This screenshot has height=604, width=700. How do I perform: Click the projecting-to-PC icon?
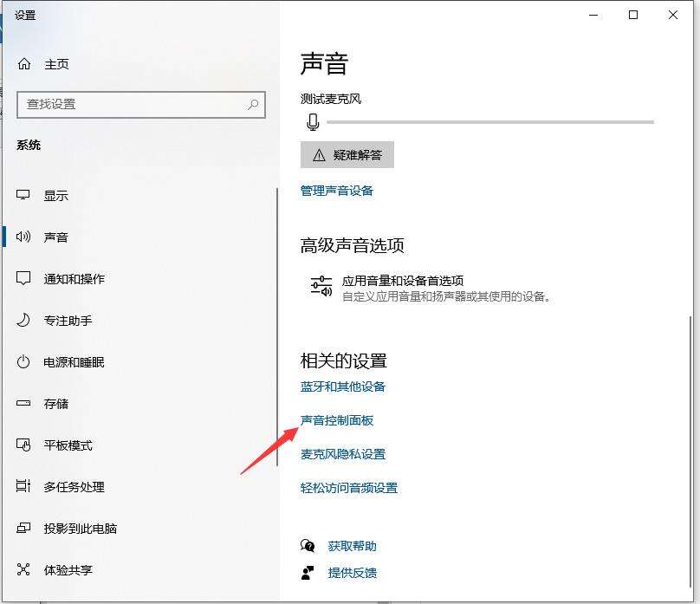[x=23, y=528]
